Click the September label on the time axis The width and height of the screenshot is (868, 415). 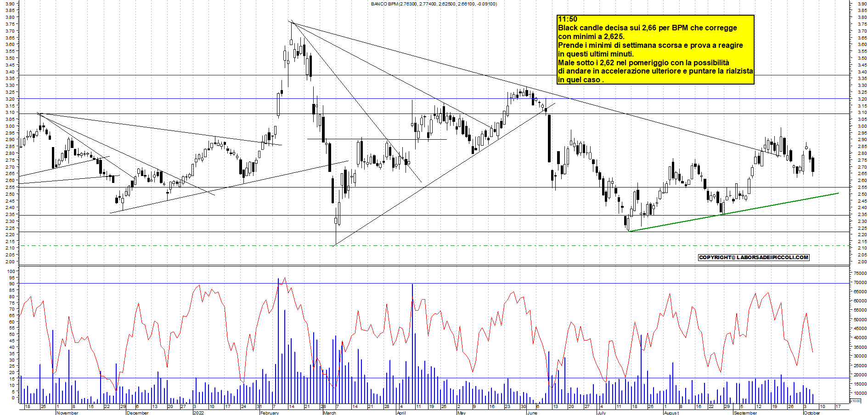745,413
